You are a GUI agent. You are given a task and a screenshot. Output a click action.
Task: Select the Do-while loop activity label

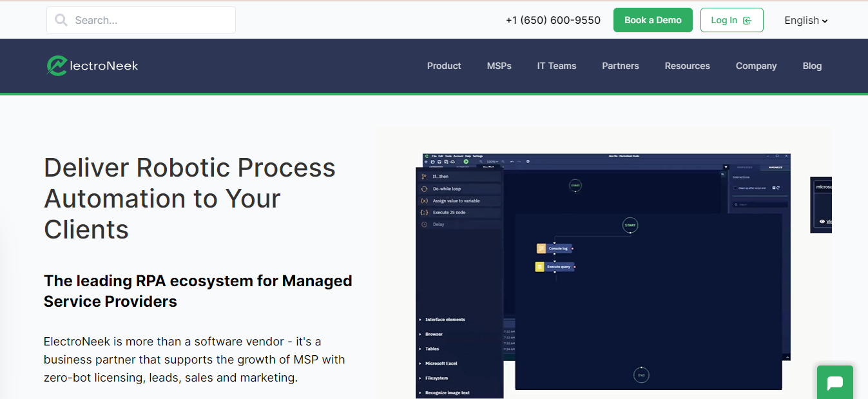click(447, 189)
